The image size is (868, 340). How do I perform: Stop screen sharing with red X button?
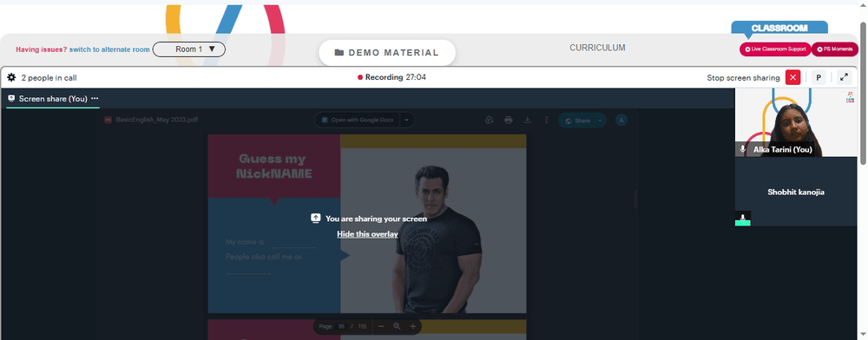tap(792, 77)
